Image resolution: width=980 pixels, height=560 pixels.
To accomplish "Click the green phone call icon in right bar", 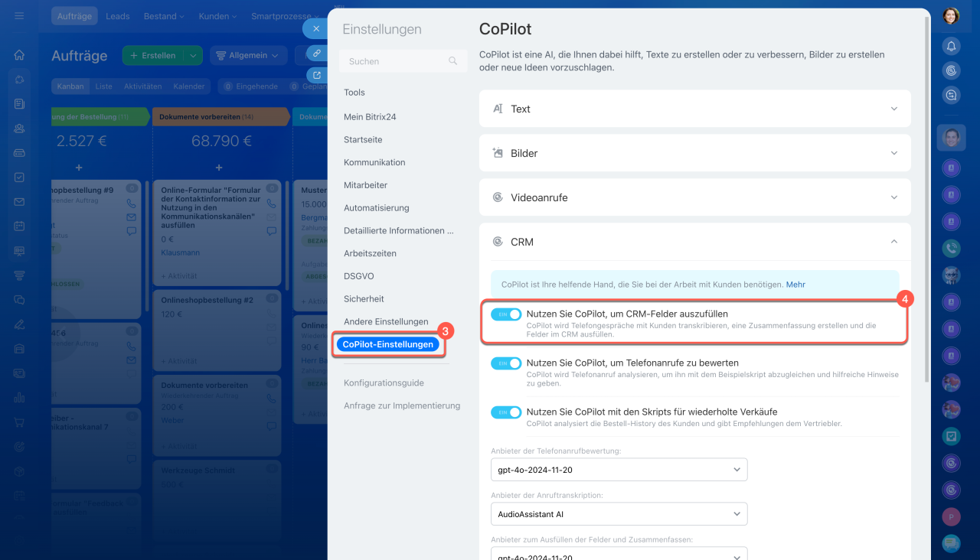I will [951, 248].
